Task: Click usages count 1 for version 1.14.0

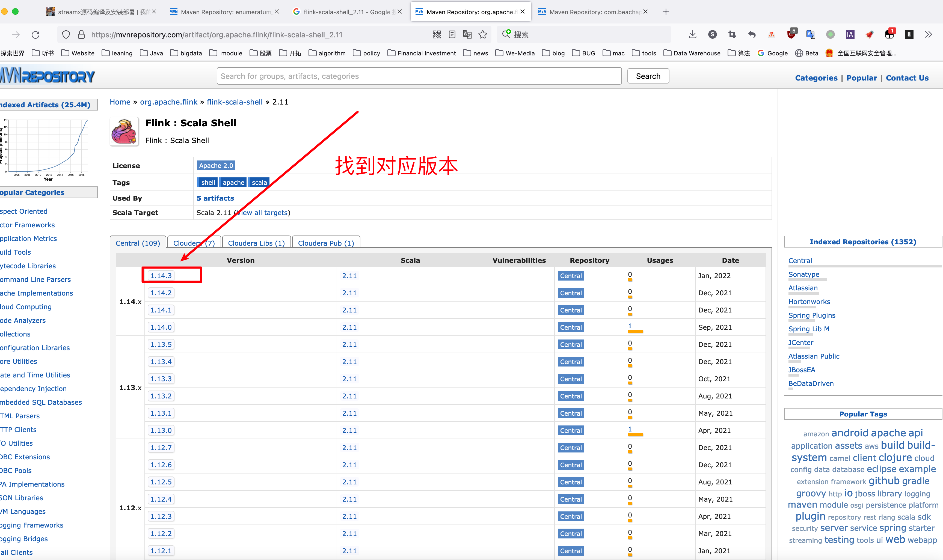Action: coord(630,326)
